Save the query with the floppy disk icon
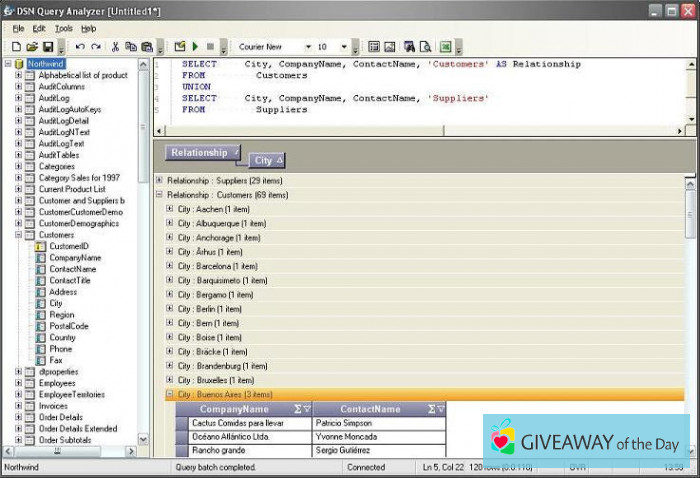This screenshot has height=478, width=700. [48, 47]
